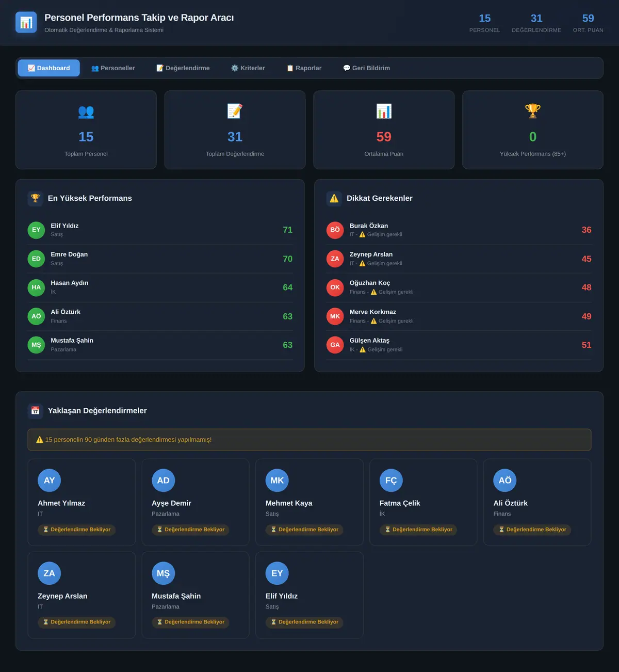Viewport: 619px width, 672px height.
Task: Open the Kriterler tab
Action: click(248, 68)
